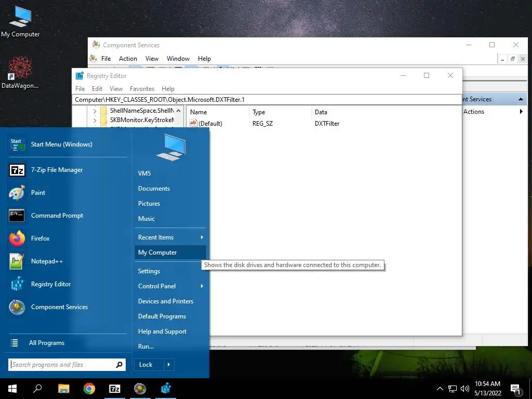532x399 pixels.
Task: Collapse the Services actions section arrow
Action: coord(521,99)
